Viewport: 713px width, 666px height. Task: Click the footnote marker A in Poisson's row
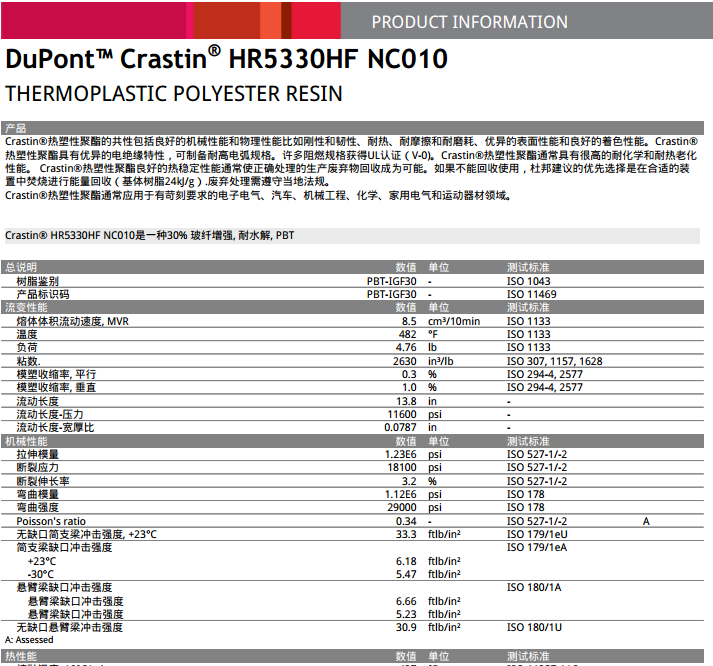pos(646,521)
